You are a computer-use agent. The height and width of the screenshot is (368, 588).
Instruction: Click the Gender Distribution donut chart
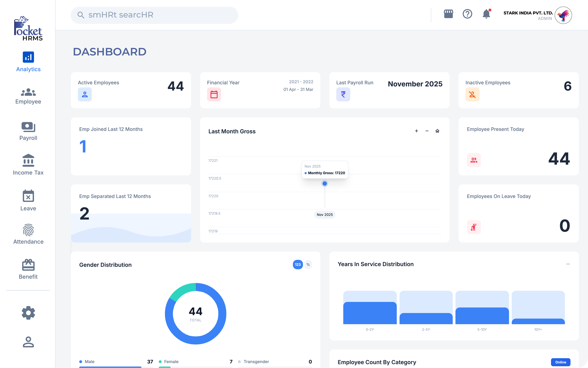[196, 314]
